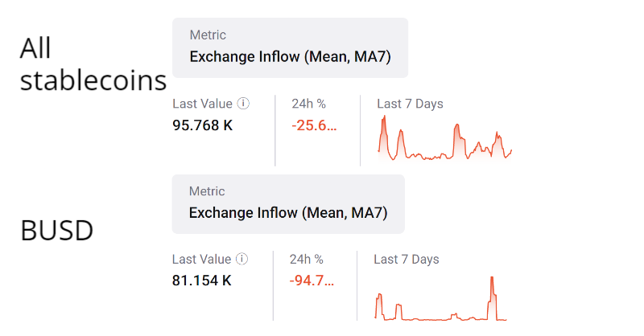This screenshot has height=336, width=644.
Task: Open the Metric dropdown for All stablecoins
Action: [290, 48]
